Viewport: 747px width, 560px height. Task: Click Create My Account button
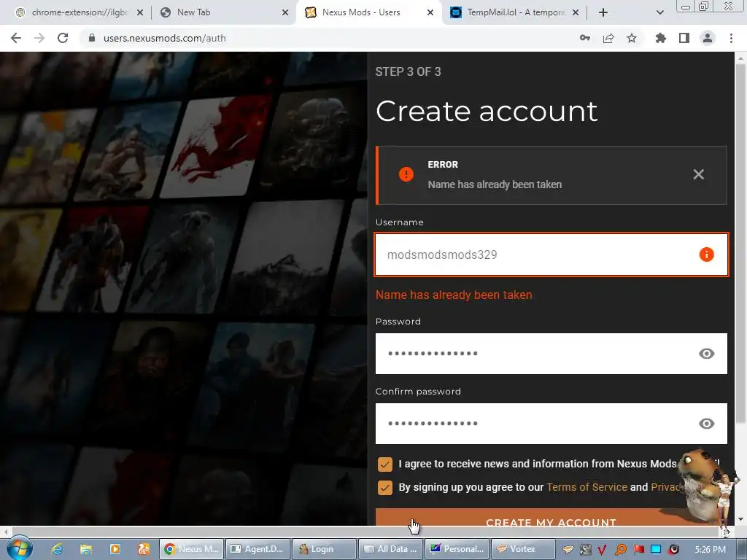pyautogui.click(x=551, y=518)
